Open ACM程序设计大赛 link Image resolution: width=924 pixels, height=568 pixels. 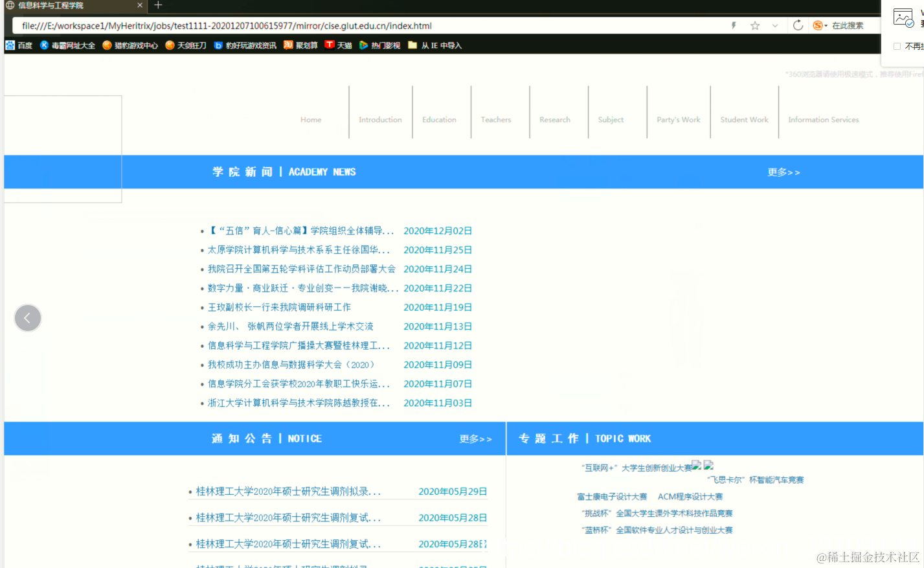(690, 497)
